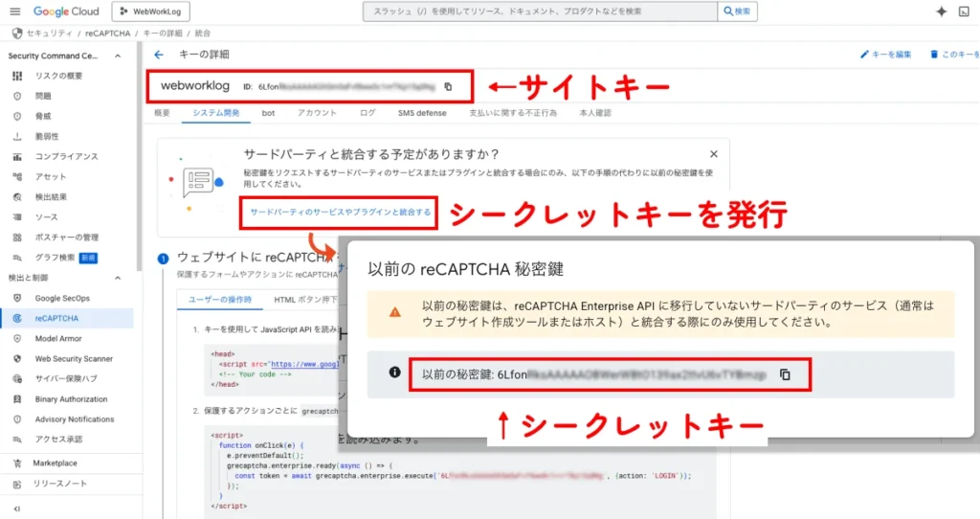Click the Gemini sparkle icon
The height and width of the screenshot is (519, 980).
click(941, 11)
